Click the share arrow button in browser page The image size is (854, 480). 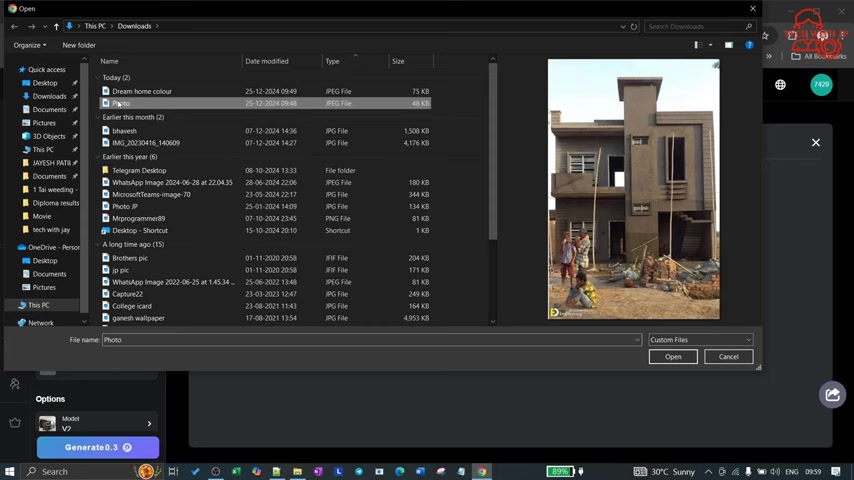(x=832, y=394)
